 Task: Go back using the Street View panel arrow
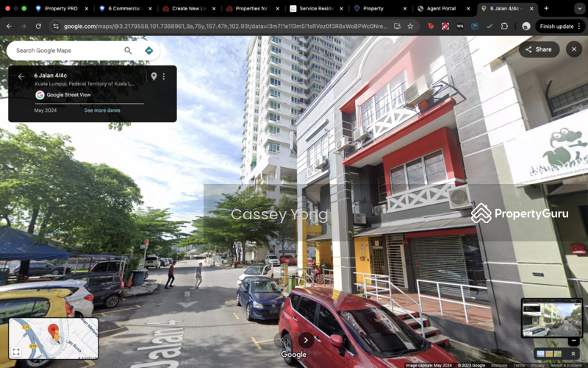click(x=21, y=76)
